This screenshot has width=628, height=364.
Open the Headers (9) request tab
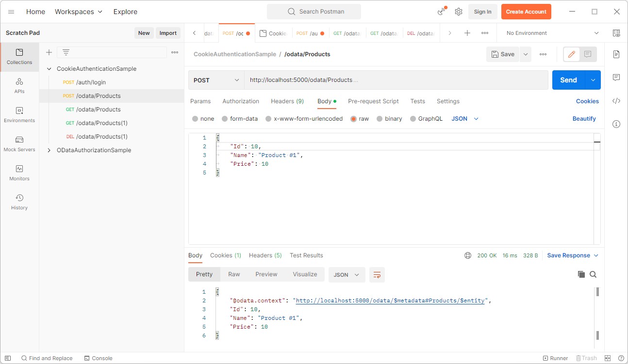pos(287,101)
